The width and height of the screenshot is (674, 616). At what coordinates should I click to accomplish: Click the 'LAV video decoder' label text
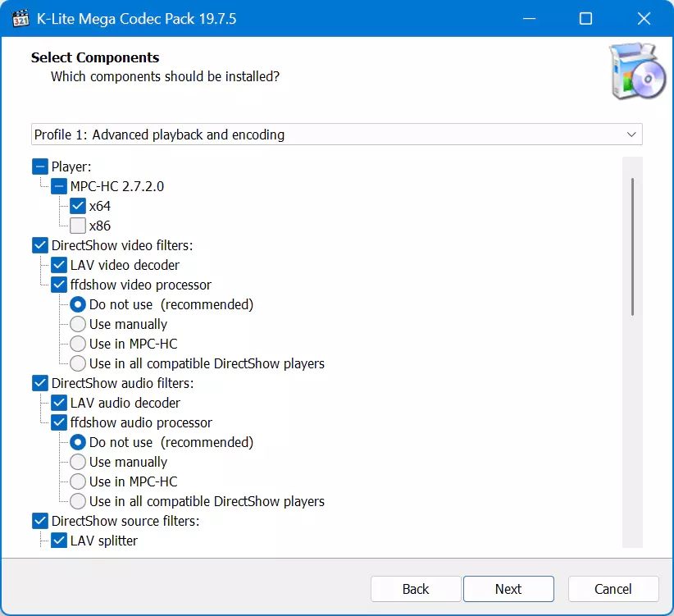[x=125, y=265]
